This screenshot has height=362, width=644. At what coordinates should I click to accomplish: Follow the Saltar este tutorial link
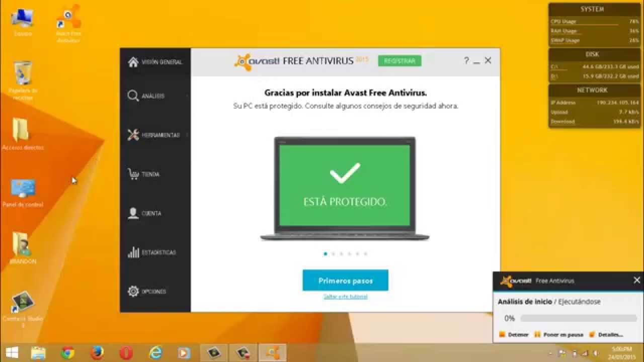coord(345,297)
